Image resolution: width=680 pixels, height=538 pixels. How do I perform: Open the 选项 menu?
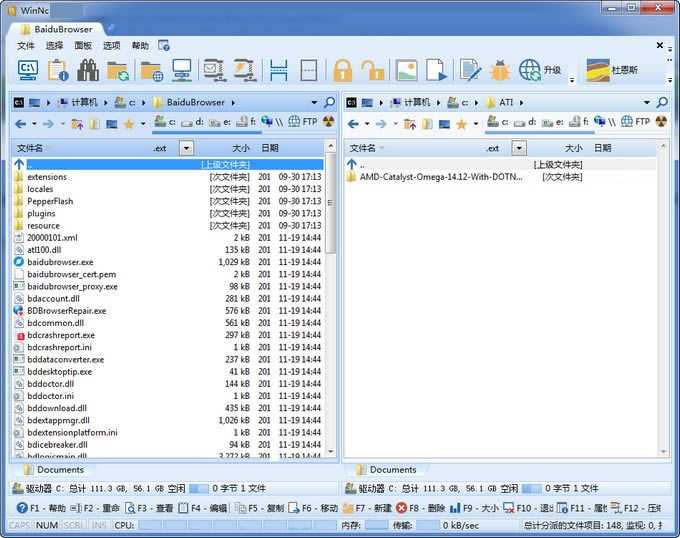[111, 46]
